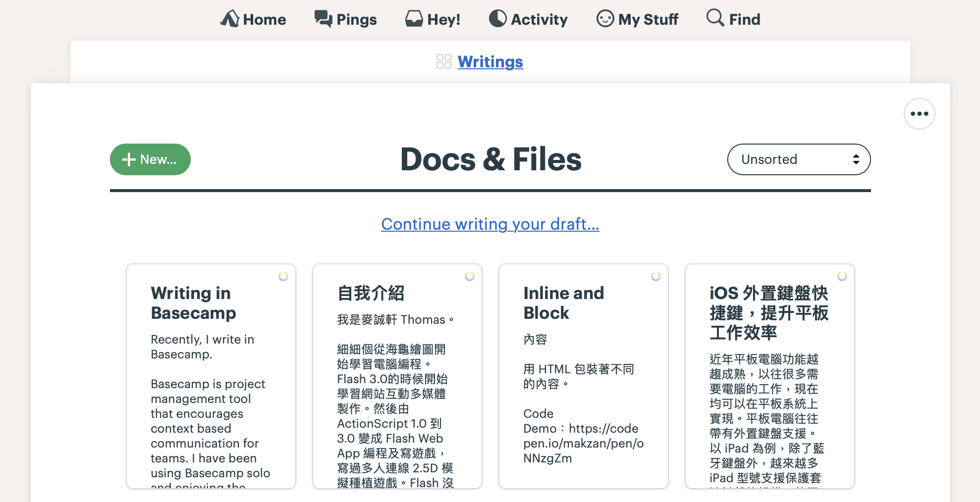Click text 'Recently, I write in Basecamp.'

coord(203,347)
